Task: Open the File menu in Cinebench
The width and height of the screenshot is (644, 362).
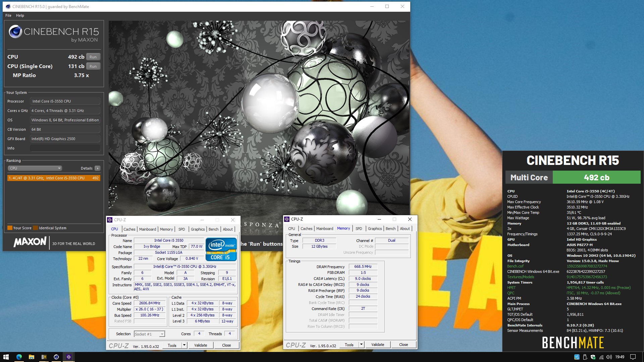Action: click(x=8, y=15)
